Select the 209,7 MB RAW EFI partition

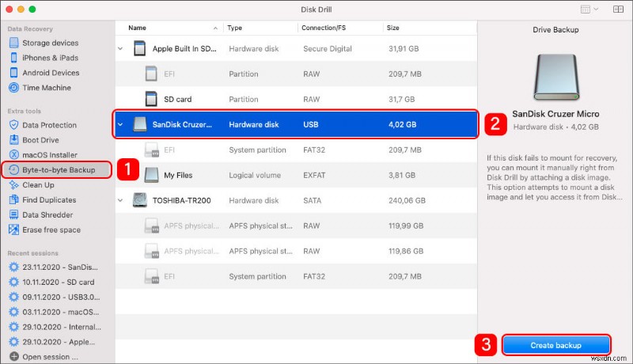296,74
